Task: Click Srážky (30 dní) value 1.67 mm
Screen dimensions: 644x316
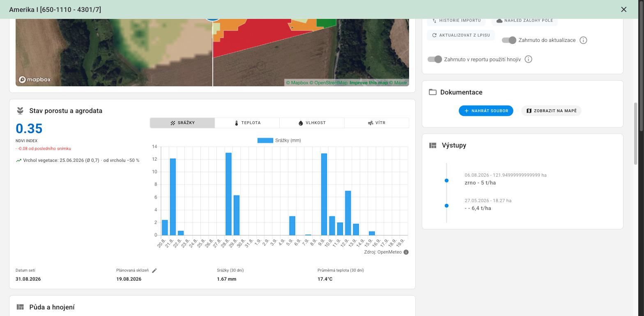Action: pos(226,279)
